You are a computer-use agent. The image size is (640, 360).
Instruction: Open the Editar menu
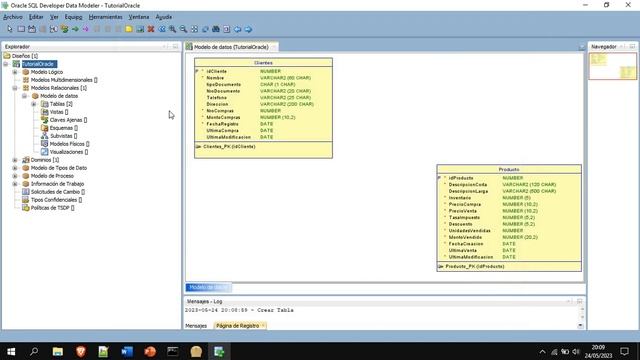[x=36, y=17]
